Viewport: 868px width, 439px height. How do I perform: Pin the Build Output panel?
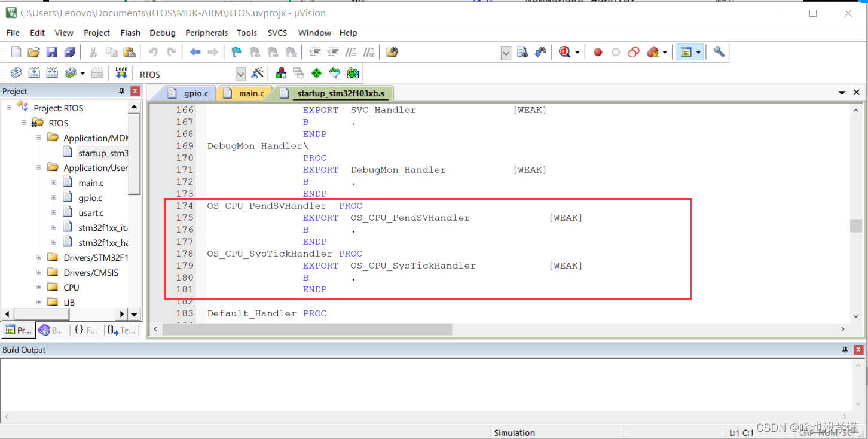tap(845, 350)
